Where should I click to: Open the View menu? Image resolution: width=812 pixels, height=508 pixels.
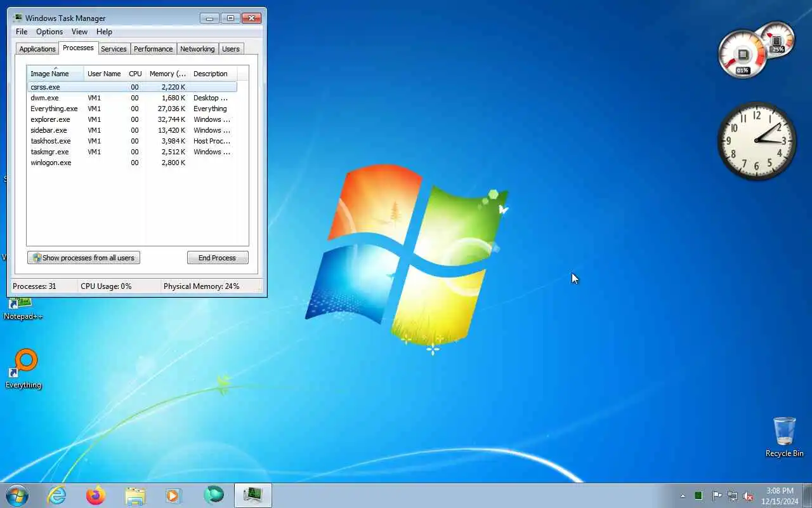tap(79, 32)
